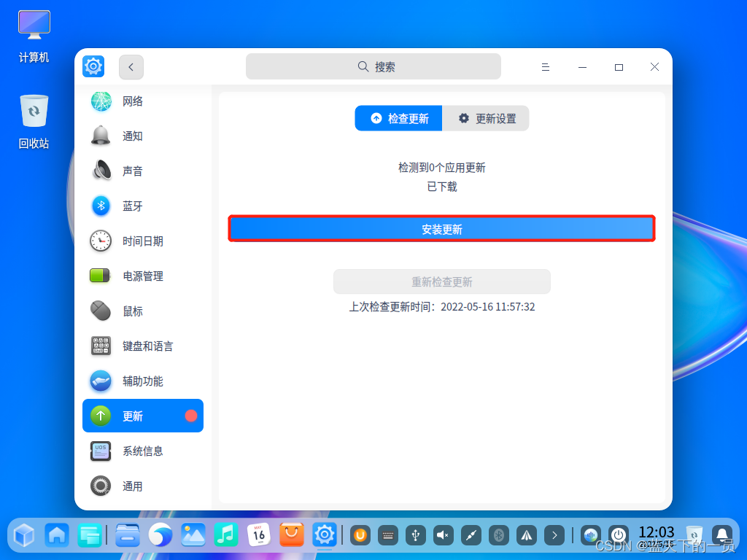The width and height of the screenshot is (747, 560).
Task: Open the 系统信息 (System Info) page
Action: tap(142, 451)
